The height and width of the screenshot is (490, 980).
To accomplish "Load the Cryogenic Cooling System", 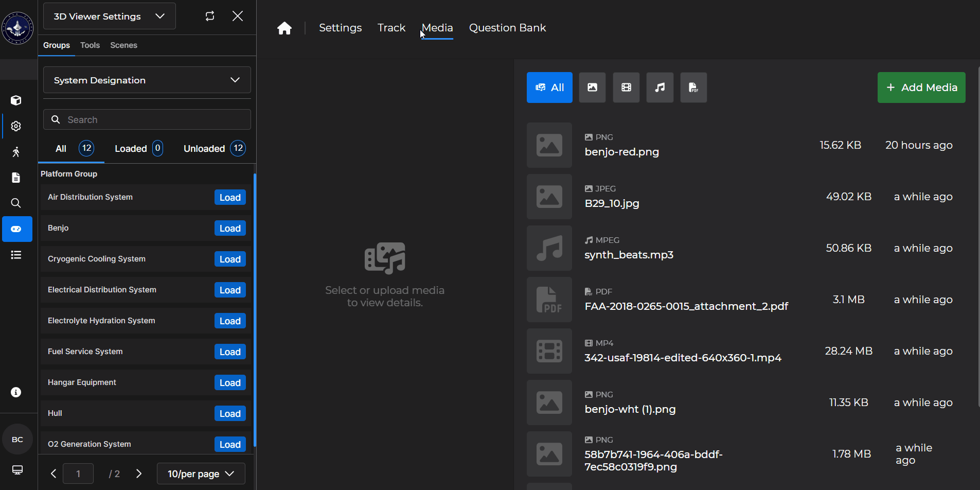I will [230, 259].
